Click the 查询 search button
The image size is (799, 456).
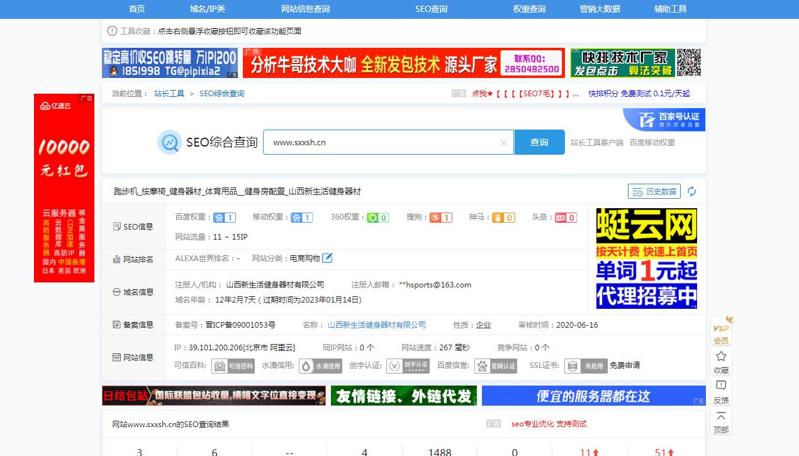pyautogui.click(x=539, y=142)
